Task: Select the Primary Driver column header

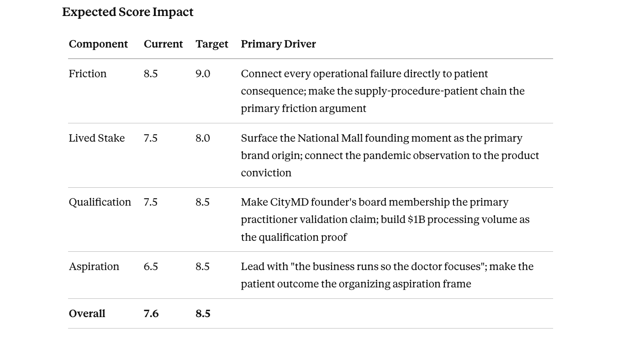Action: pyautogui.click(x=279, y=44)
